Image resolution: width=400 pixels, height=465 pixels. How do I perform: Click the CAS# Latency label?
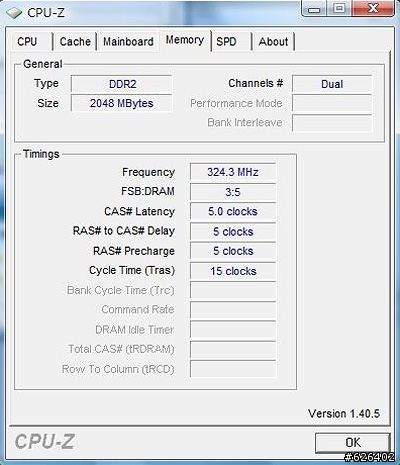coord(139,211)
